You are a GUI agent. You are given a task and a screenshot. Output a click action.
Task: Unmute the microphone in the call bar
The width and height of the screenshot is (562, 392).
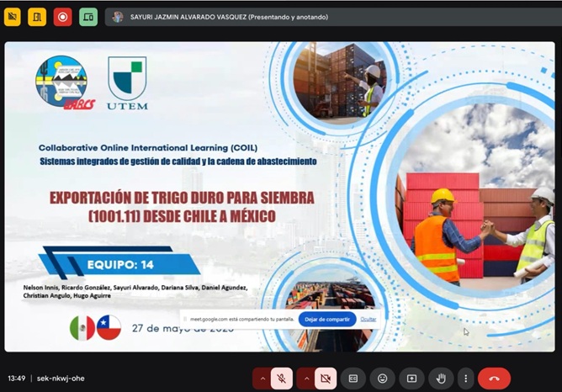[283, 379]
